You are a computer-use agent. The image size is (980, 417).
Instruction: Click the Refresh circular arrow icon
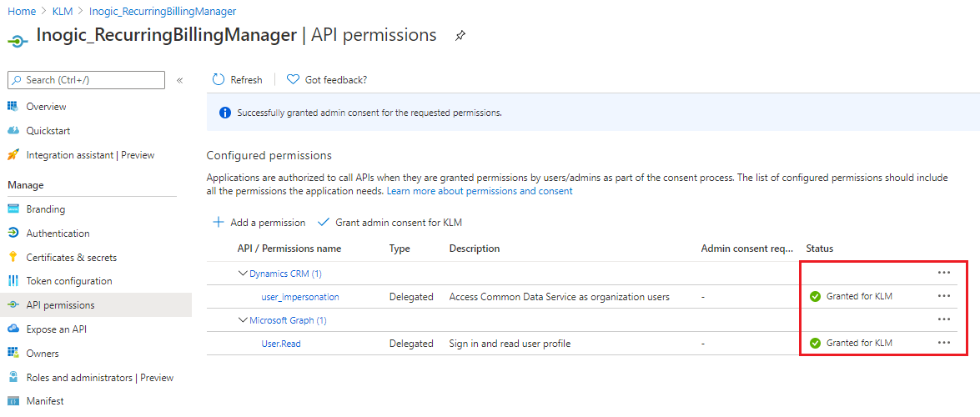219,79
